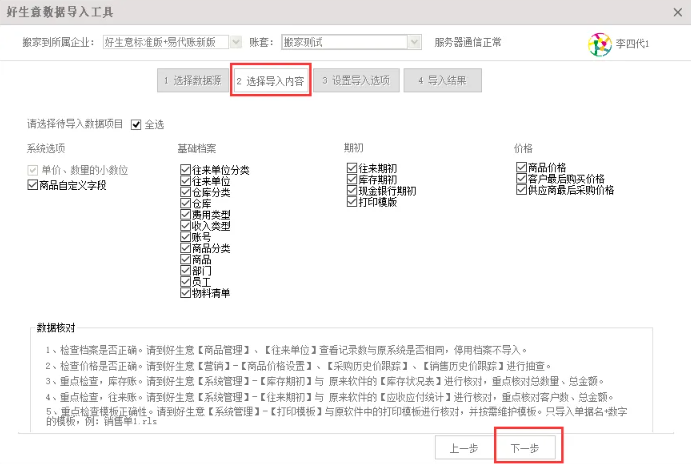The image size is (691, 464).
Task: Toggle the 全选 checkbox
Action: click(x=136, y=125)
